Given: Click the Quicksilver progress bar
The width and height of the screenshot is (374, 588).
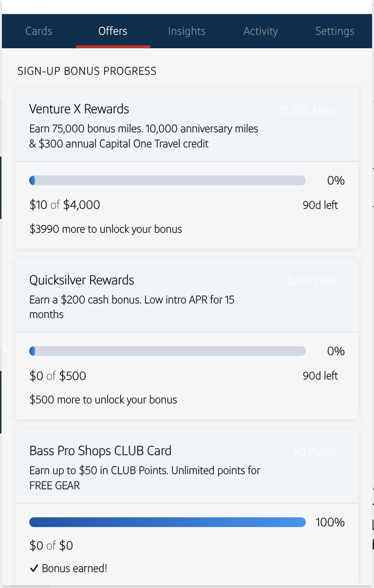Looking at the screenshot, I should click(x=168, y=352).
